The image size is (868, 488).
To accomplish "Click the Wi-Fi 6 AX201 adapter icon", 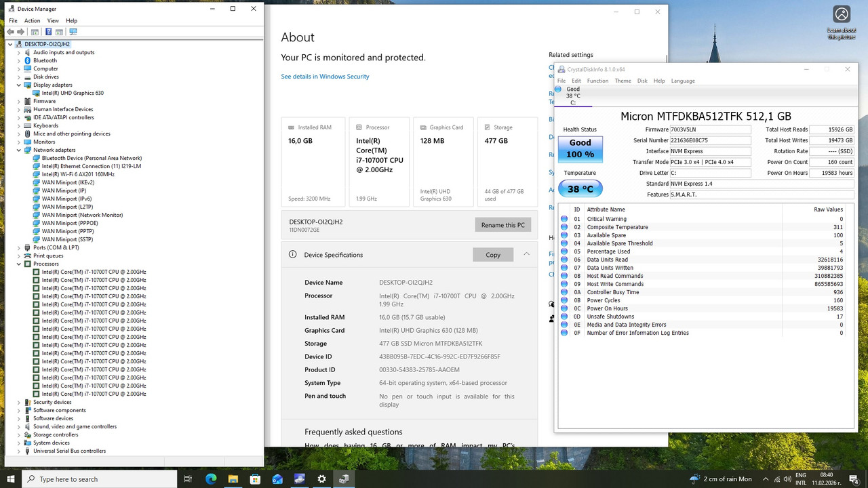I will click(36, 174).
